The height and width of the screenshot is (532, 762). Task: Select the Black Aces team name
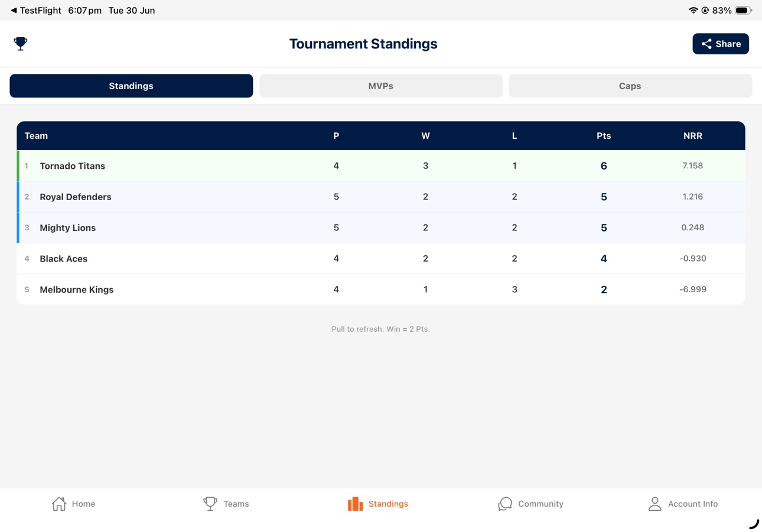point(63,259)
